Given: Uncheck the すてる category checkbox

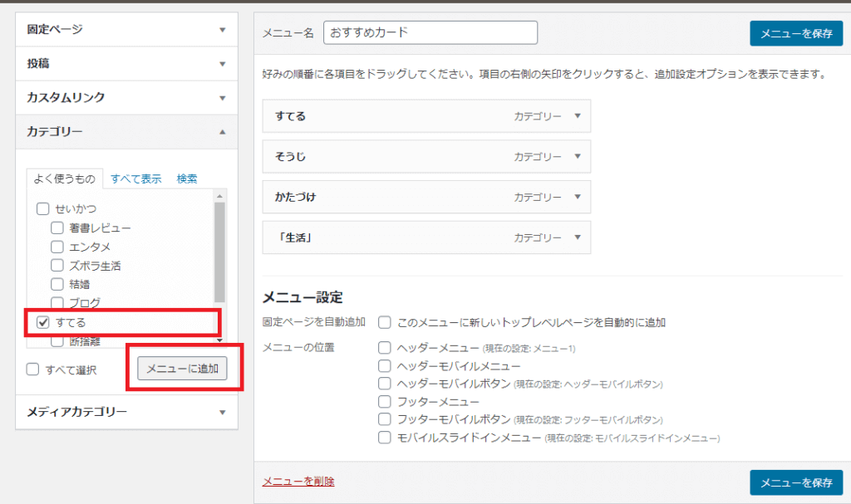Looking at the screenshot, I should (43, 323).
